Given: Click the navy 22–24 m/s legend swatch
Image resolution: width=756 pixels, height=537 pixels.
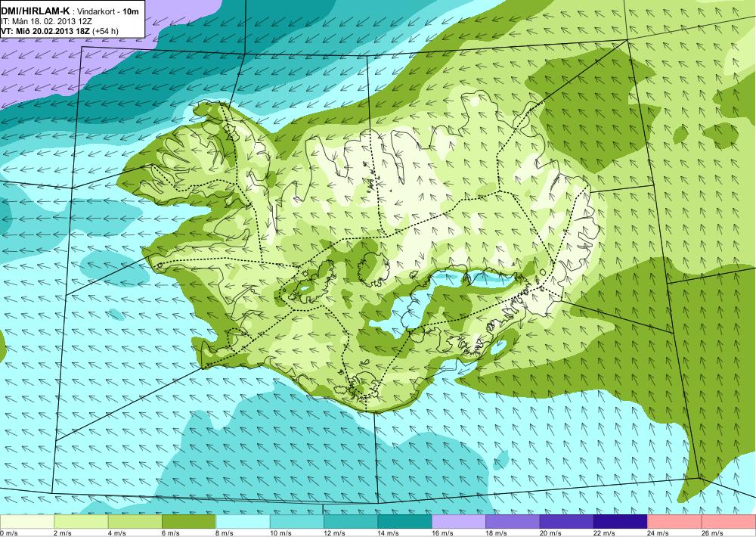Looking at the screenshot, I should [x=621, y=522].
